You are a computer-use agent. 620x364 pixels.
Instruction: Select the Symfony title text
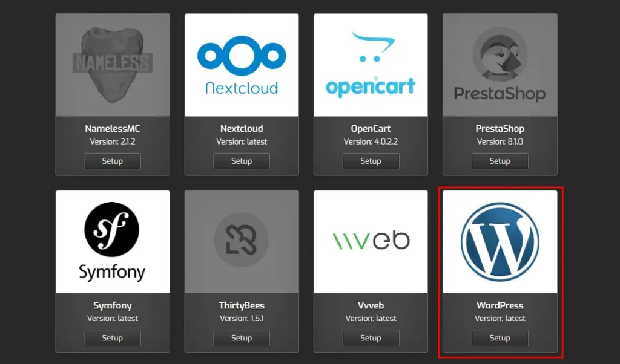pos(112,305)
